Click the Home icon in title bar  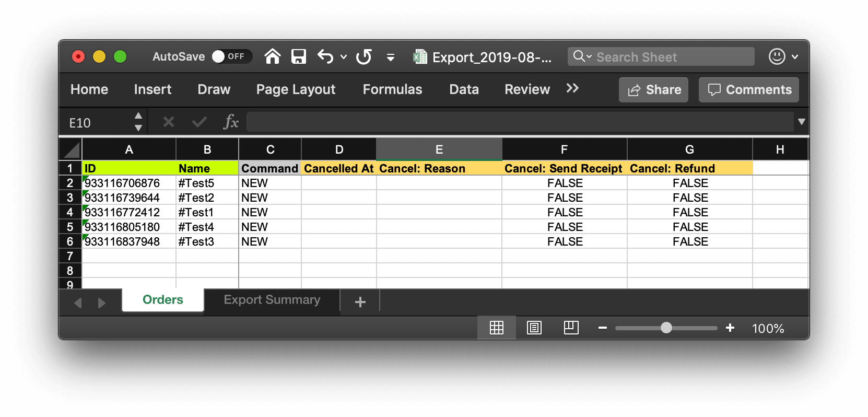(x=272, y=56)
